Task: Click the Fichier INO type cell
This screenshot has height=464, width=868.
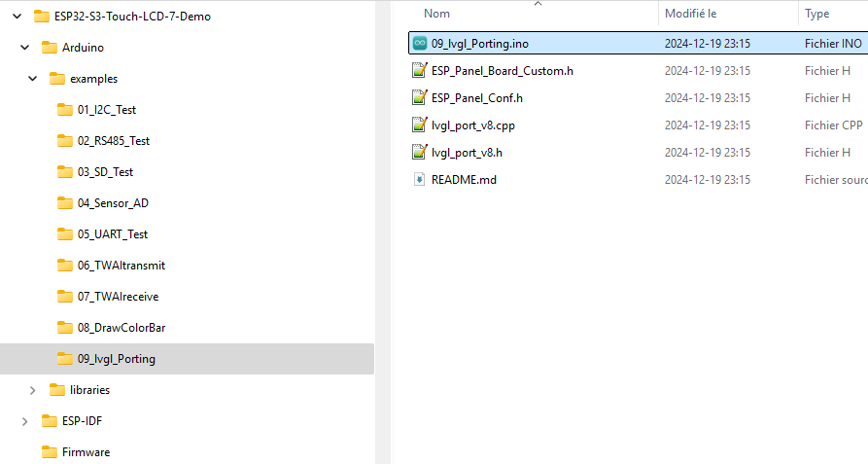Action: 833,43
